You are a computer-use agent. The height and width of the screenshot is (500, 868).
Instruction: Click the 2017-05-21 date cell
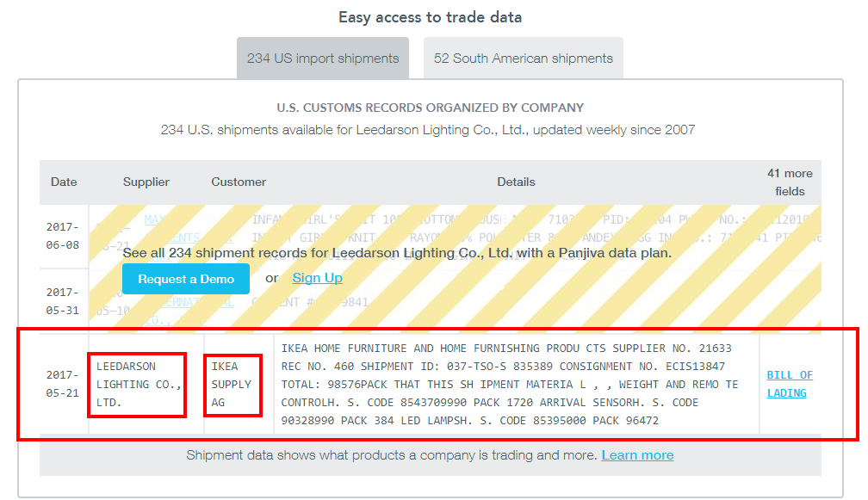point(64,384)
